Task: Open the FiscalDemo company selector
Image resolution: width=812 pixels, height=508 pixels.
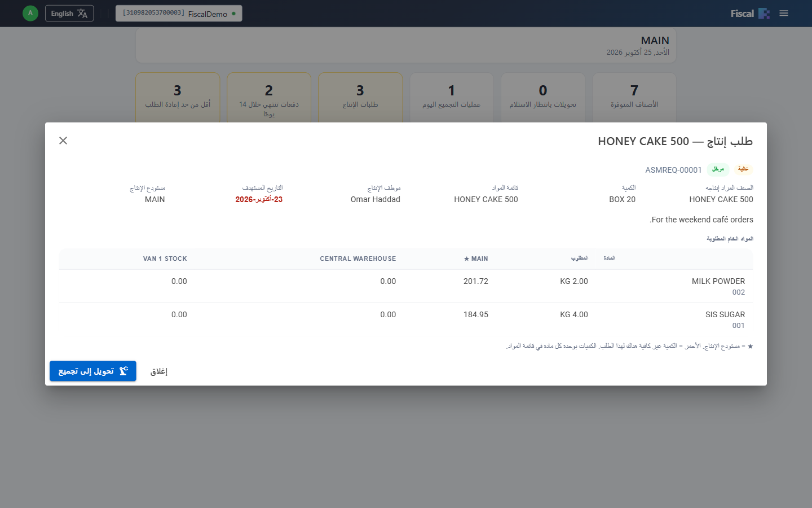Action: [x=179, y=14]
